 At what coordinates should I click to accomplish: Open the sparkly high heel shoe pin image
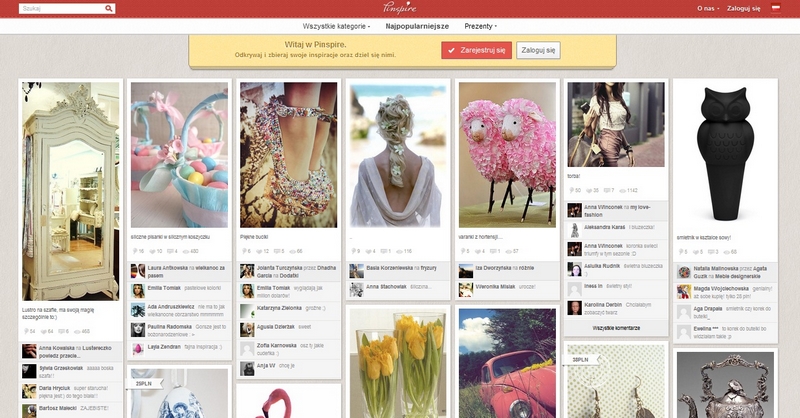[289, 155]
